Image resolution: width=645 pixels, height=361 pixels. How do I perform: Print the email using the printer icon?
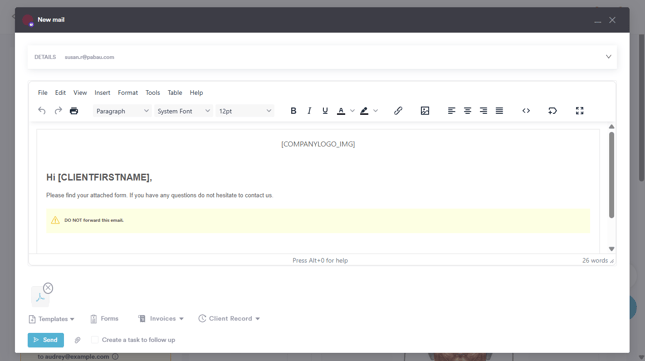[x=74, y=111]
